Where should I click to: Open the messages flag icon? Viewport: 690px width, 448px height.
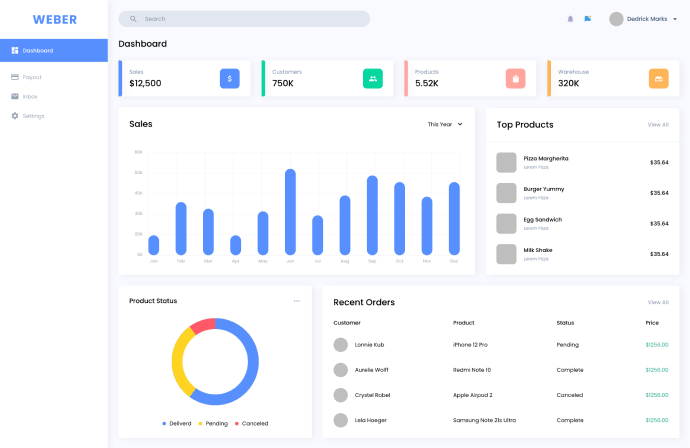588,18
